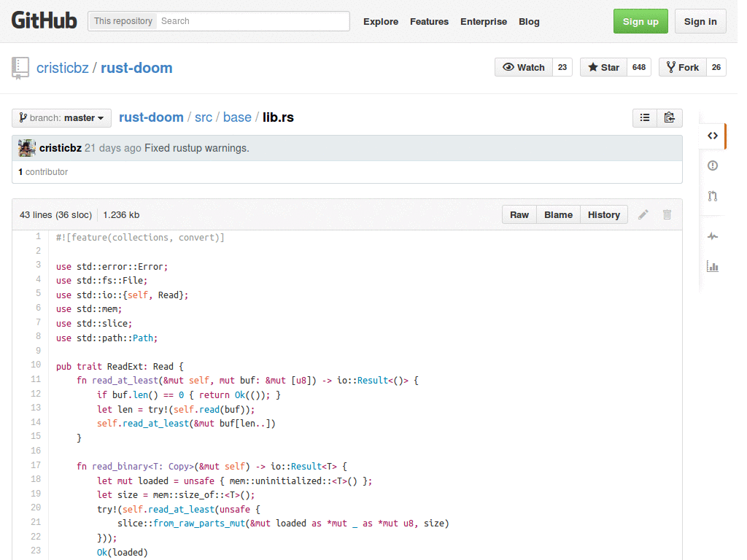Copy file path with clipboard icon

tap(670, 117)
